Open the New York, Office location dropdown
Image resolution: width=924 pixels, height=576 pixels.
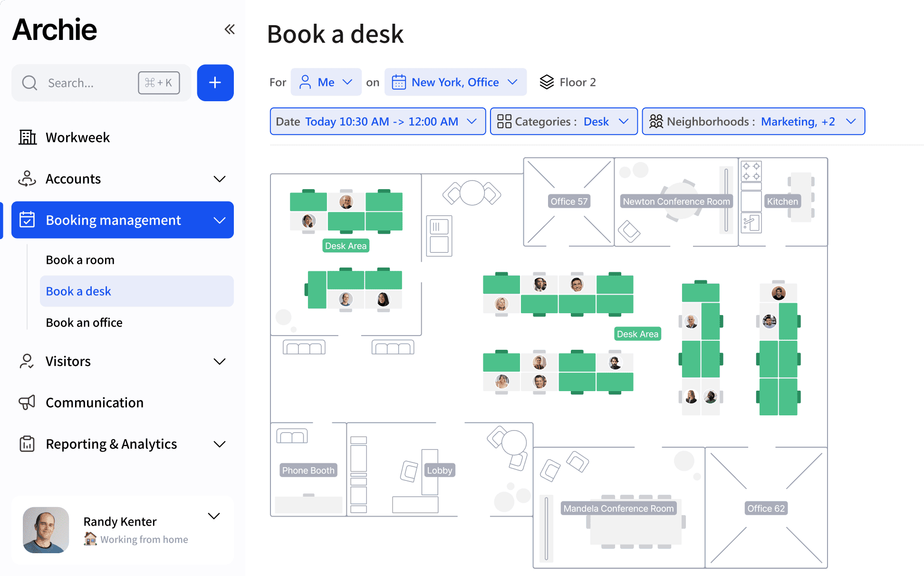455,82
